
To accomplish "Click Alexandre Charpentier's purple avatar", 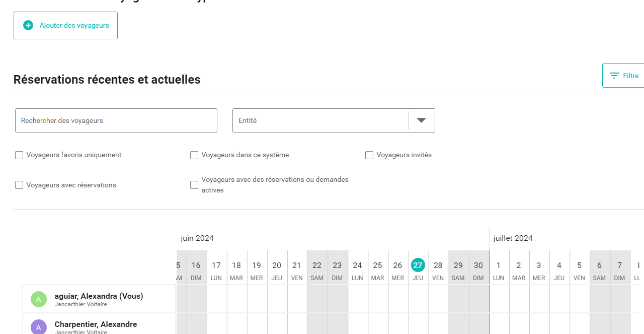I will [39, 327].
